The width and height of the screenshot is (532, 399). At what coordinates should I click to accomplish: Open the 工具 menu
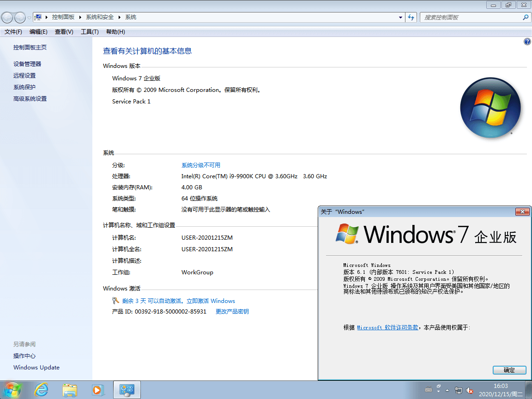point(90,31)
